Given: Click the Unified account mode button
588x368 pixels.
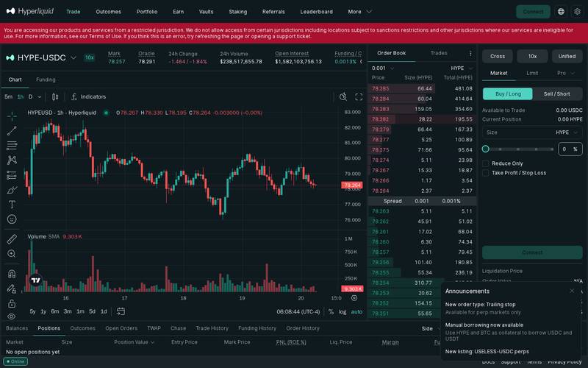Looking at the screenshot, I should [x=567, y=57].
